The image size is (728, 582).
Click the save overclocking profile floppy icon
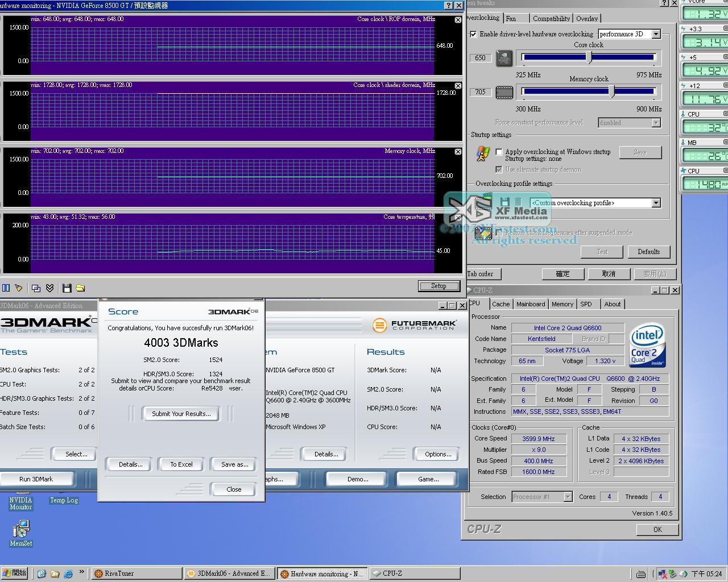click(504, 202)
